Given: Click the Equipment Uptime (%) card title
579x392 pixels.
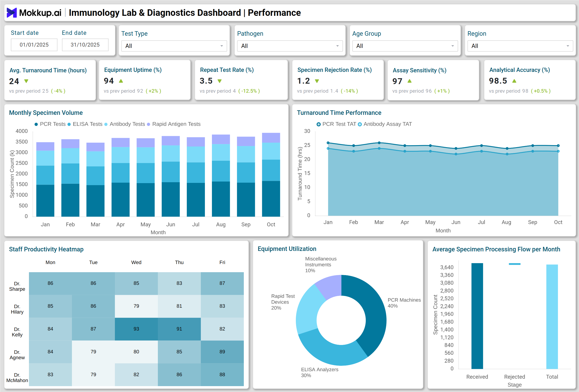Looking at the screenshot, I should (133, 70).
